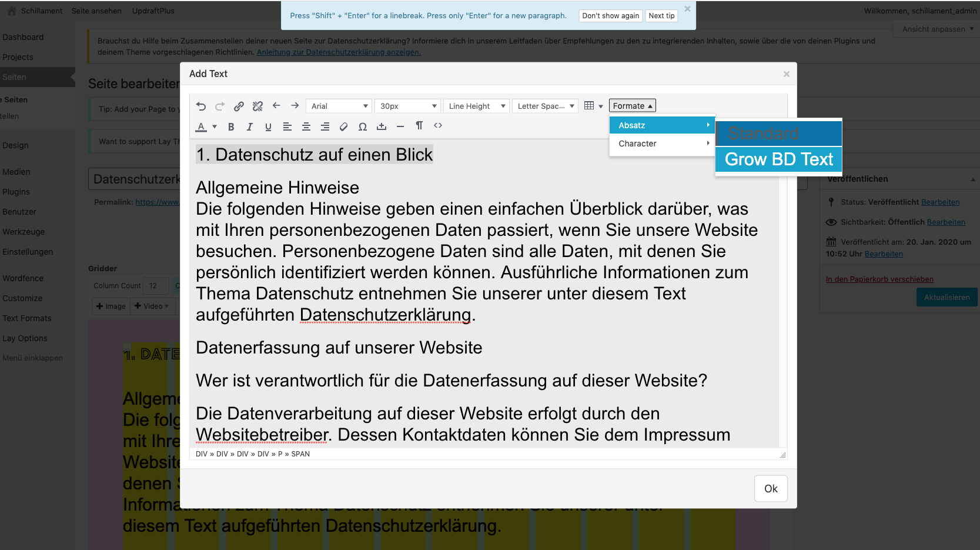Click the Ok button
The height and width of the screenshot is (550, 980).
(x=770, y=488)
